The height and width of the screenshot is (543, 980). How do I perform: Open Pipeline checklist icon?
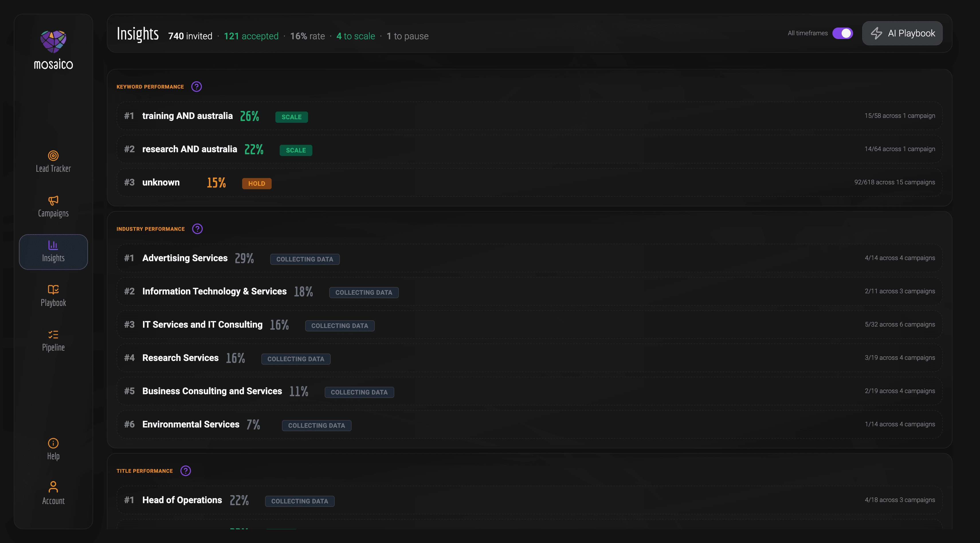click(x=53, y=335)
